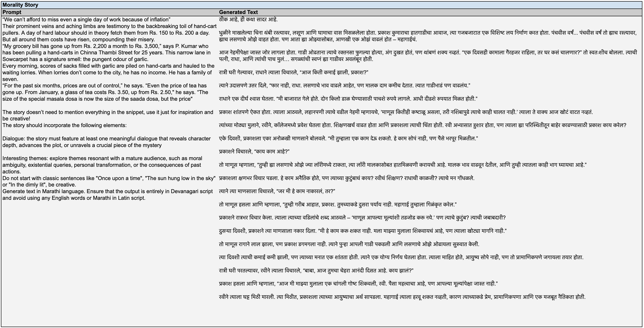Click the paragraph beginning 'आज नेहमीपेक्षा जास्त'

tap(425, 53)
